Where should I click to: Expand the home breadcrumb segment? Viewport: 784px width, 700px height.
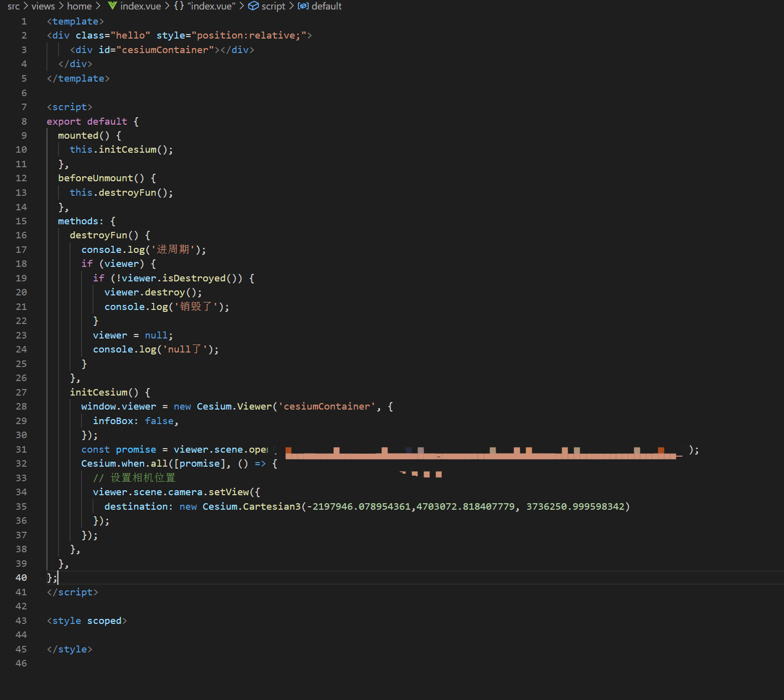[79, 6]
